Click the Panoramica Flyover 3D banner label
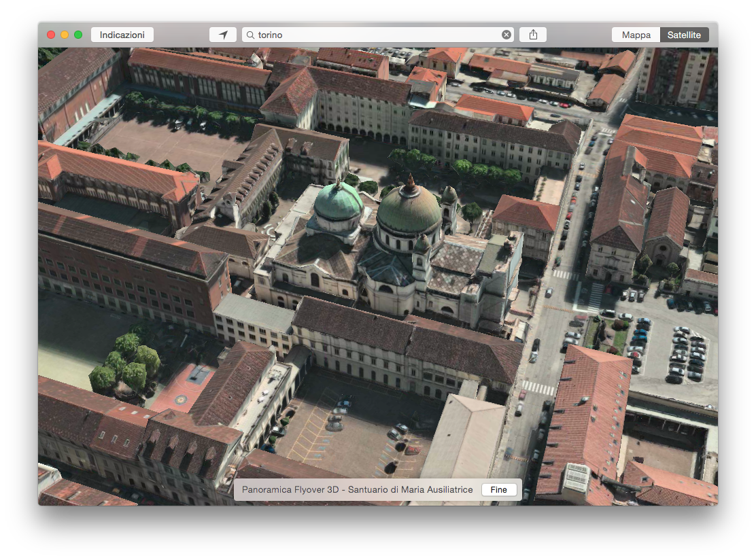The image size is (756, 560). 357,490
